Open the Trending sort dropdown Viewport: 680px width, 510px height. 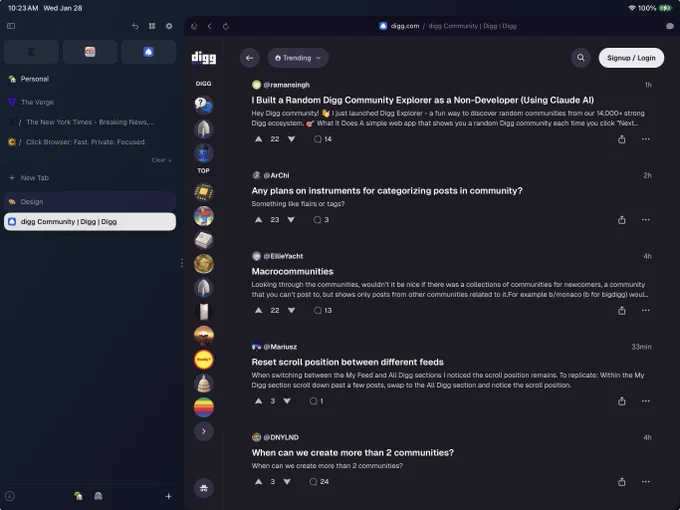(x=298, y=58)
